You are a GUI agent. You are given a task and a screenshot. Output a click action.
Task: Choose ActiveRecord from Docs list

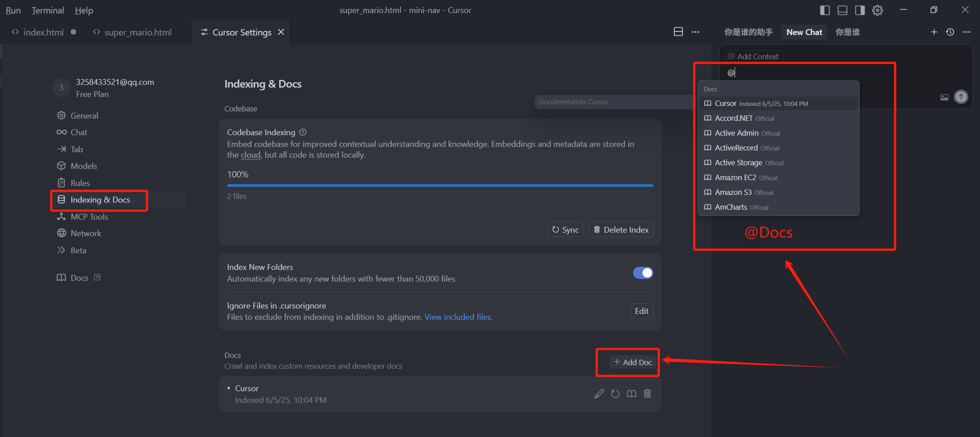tap(778, 148)
